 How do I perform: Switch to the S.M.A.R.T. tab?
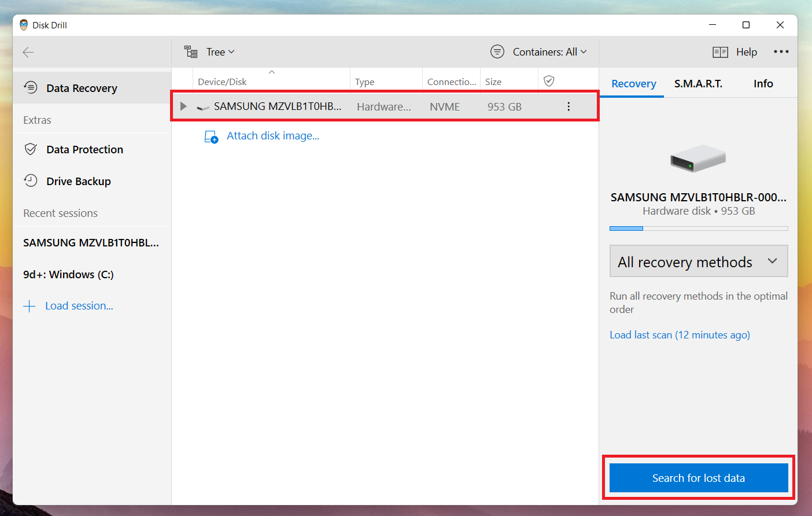pyautogui.click(x=698, y=83)
